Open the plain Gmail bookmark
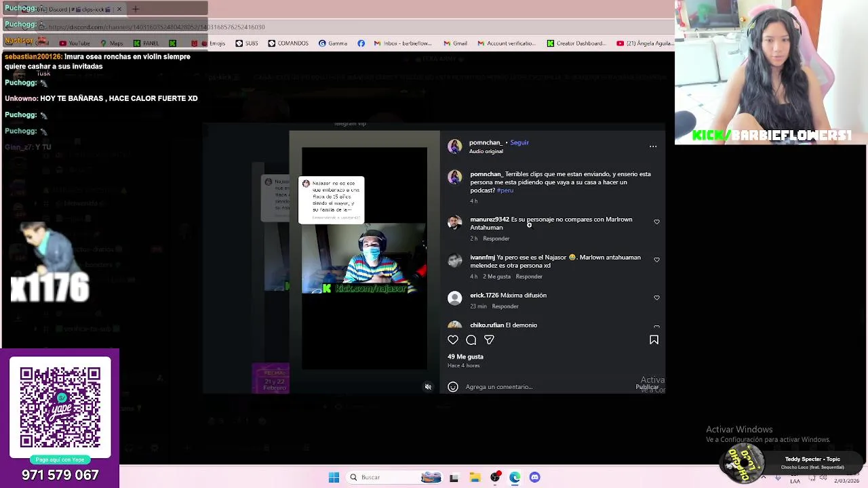The height and width of the screenshot is (488, 868). (x=455, y=43)
